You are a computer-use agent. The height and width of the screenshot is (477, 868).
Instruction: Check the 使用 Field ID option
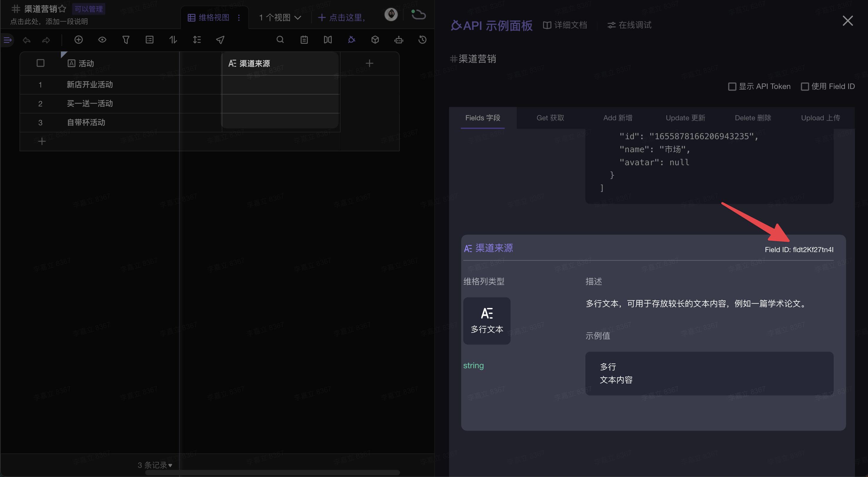[x=805, y=87]
